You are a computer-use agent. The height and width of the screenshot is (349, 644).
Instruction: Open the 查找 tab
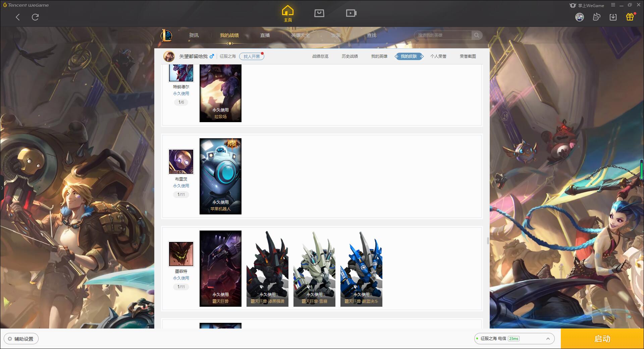372,35
